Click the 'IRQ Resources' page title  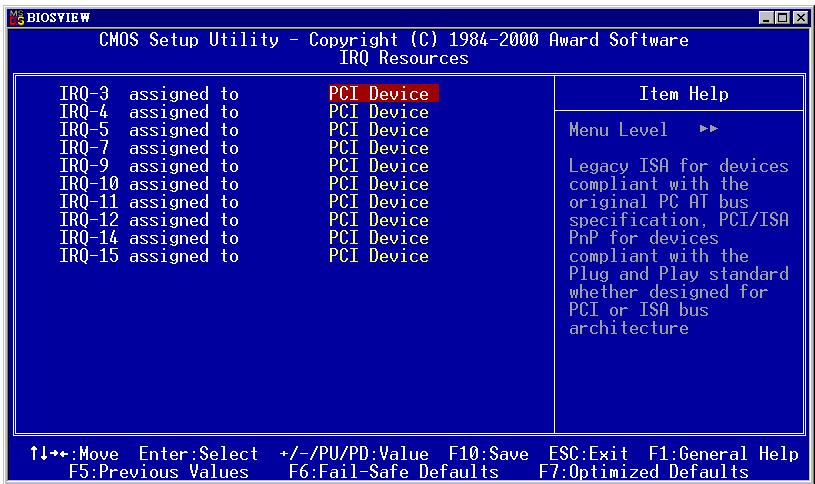pos(404,58)
